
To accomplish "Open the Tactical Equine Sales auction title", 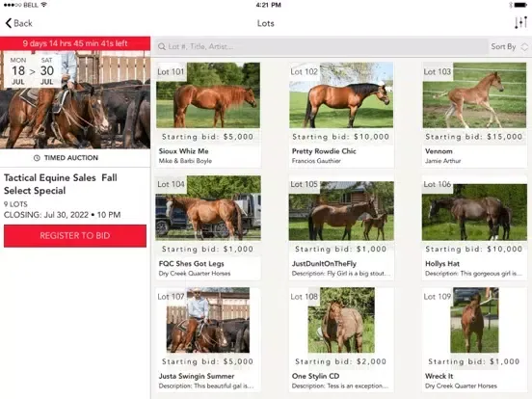I will click(x=61, y=184).
